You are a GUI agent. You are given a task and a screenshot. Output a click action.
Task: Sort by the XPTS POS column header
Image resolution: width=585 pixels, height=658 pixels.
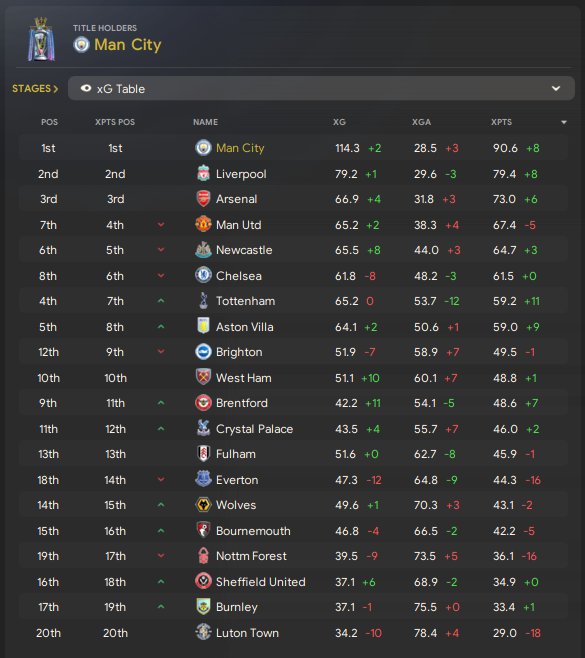pos(115,122)
